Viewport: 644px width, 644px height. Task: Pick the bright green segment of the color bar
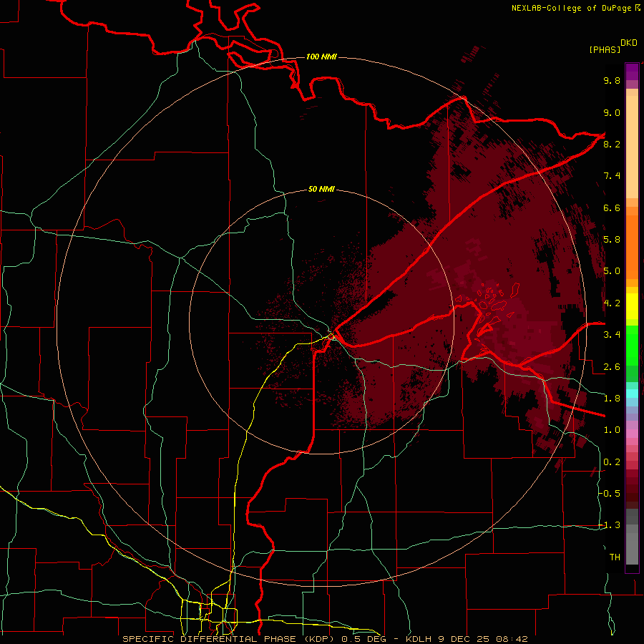click(632, 345)
